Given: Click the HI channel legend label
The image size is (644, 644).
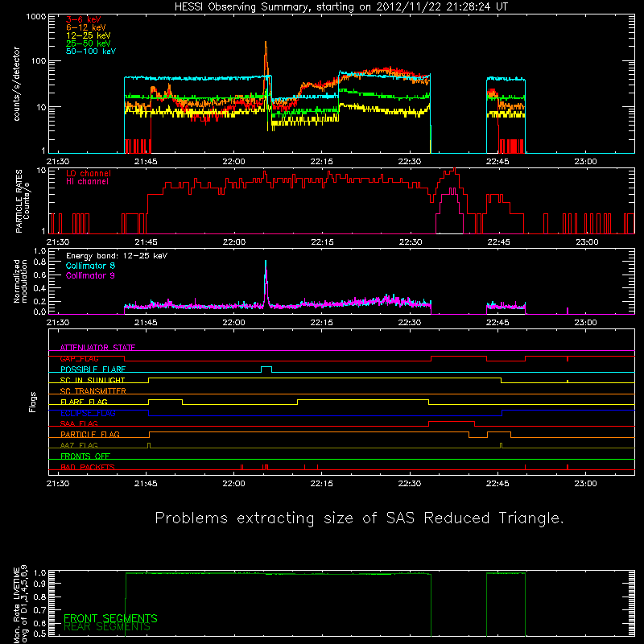Looking at the screenshot, I should [87, 181].
